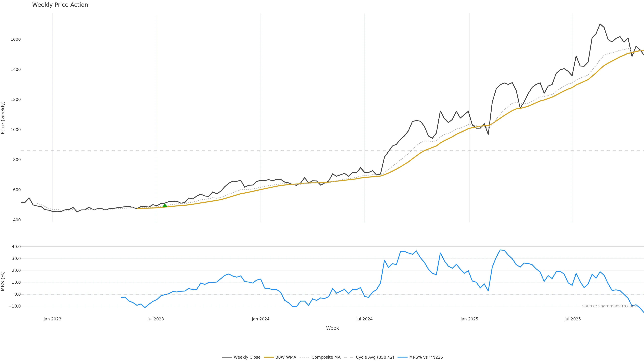Screen dimensions: 644x362
Task: Click the Week x-axis title
Action: [332, 328]
